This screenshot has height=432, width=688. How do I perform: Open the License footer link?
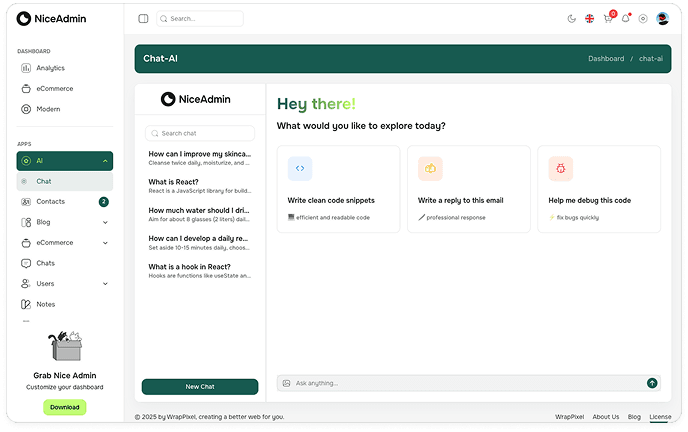[x=660, y=417]
